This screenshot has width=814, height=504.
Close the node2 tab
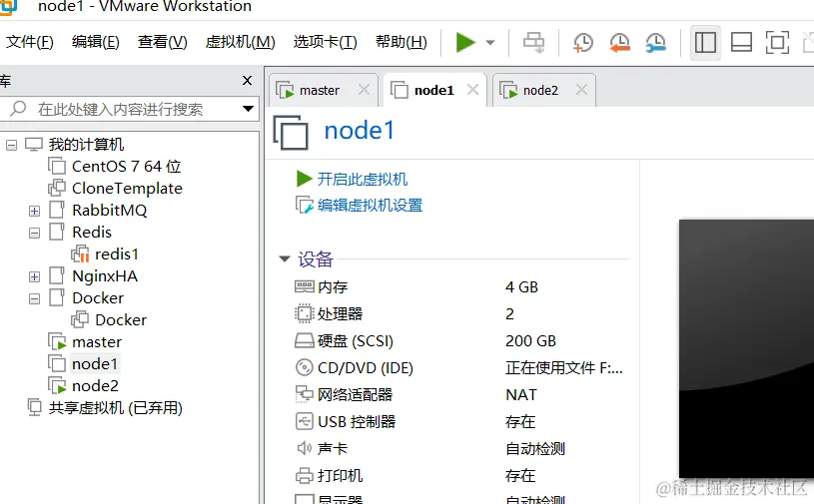click(x=581, y=90)
